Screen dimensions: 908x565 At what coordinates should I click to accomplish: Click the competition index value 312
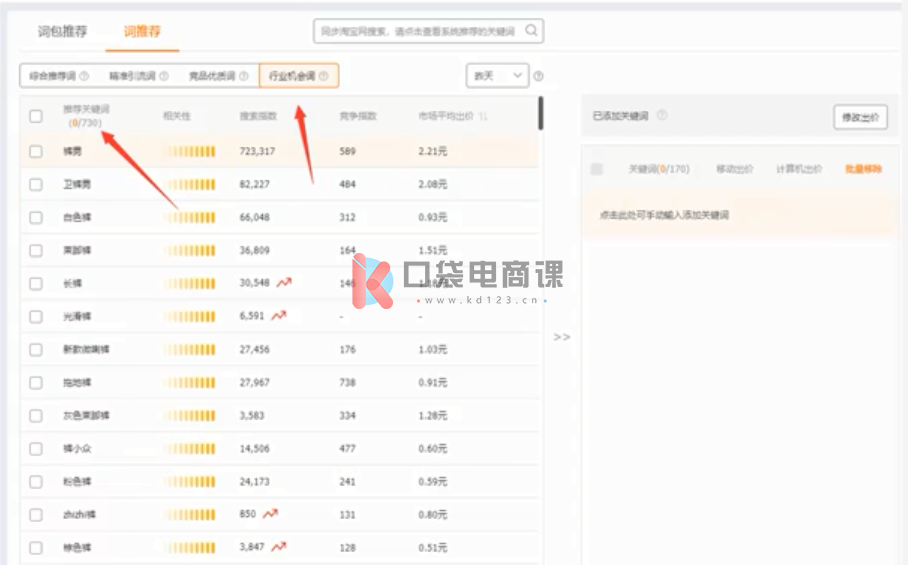click(347, 217)
